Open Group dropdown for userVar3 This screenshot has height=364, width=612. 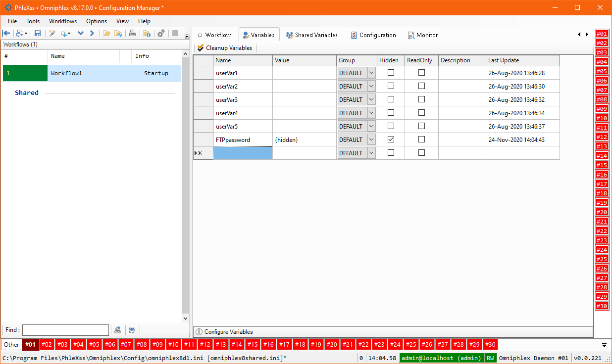pos(371,99)
